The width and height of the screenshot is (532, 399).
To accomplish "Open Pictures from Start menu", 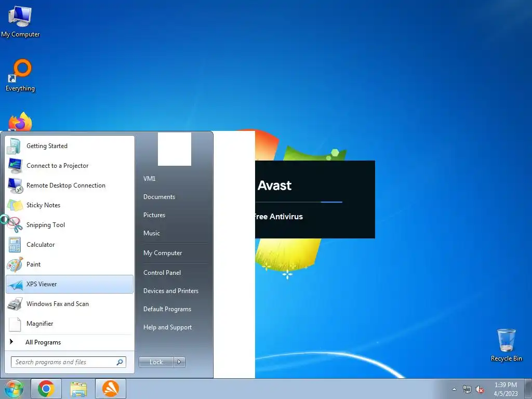I will 154,215.
